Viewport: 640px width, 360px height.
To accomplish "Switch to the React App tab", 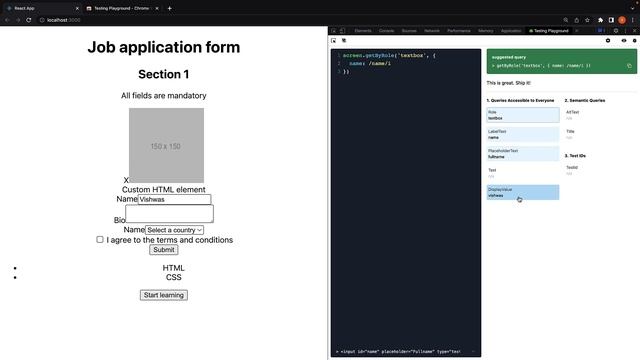I will click(x=41, y=8).
